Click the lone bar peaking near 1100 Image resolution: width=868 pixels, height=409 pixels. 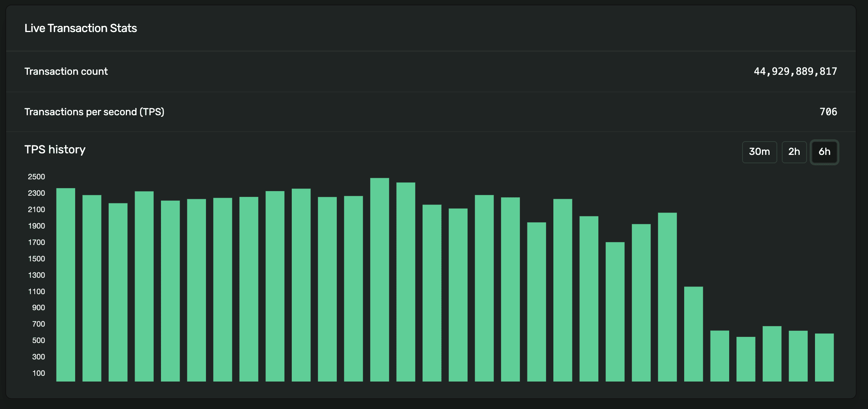click(x=693, y=334)
